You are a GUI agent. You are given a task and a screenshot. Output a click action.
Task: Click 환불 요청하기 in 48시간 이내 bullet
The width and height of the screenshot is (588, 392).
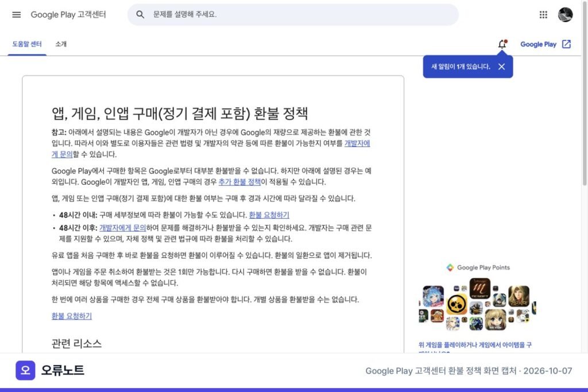click(x=269, y=215)
